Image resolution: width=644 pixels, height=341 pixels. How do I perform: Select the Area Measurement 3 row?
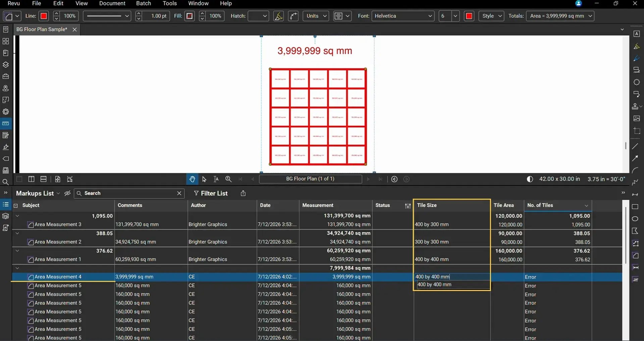(x=317, y=225)
